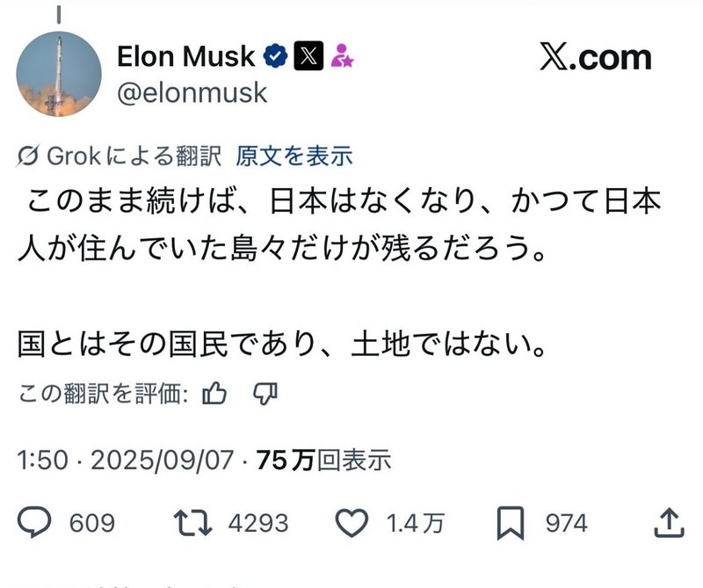
Task: Click the X.com logo watermark
Action: 595,58
